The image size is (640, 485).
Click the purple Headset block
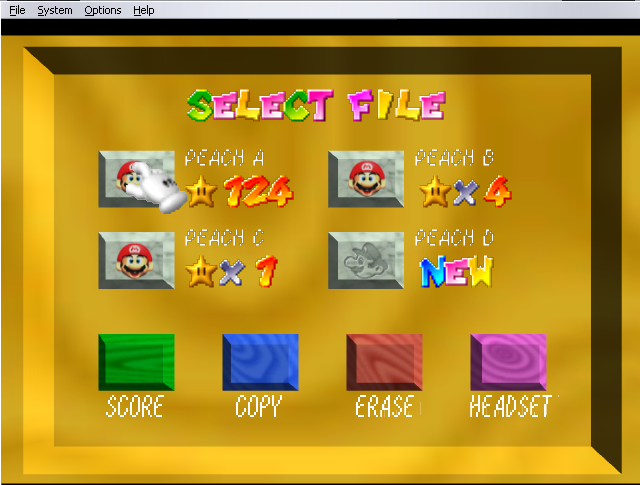(509, 363)
